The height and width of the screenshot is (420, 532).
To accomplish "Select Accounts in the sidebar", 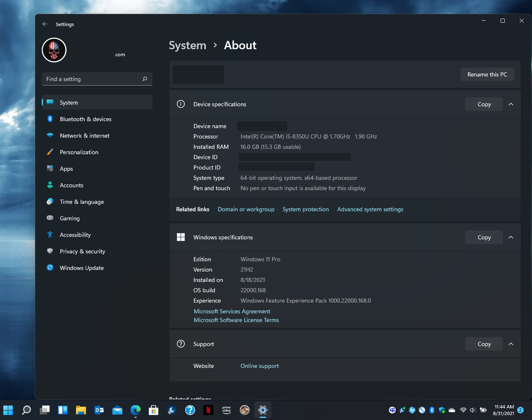I will tap(72, 185).
